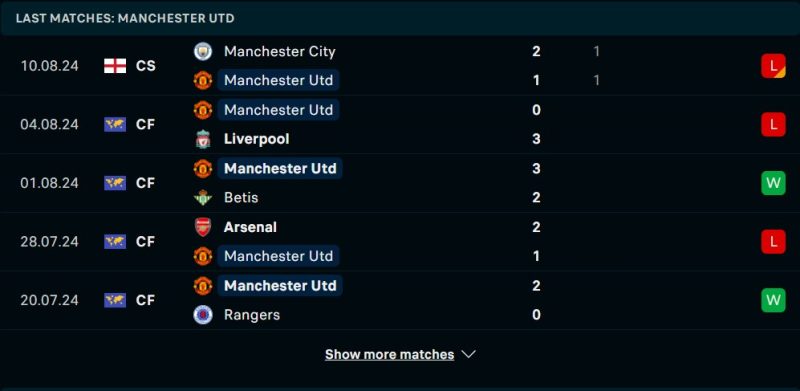Click the green W badge for Rangers match
This screenshot has height=391, width=800.
(x=773, y=300)
